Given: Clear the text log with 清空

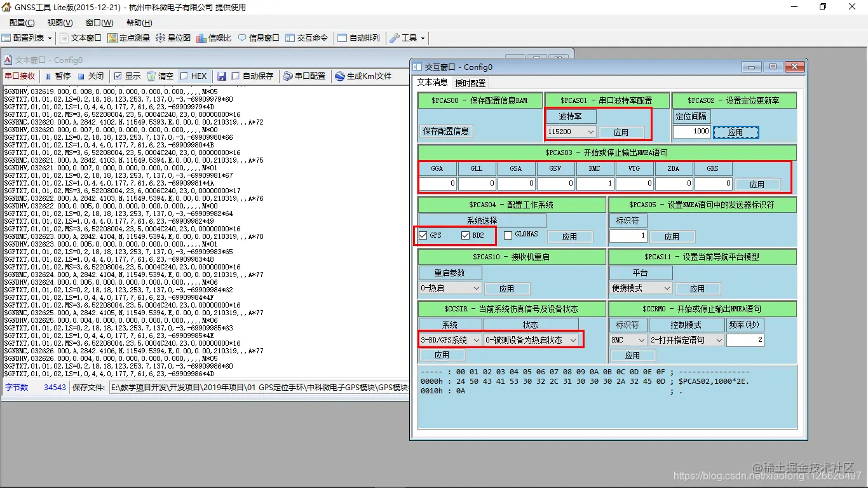Looking at the screenshot, I should [x=160, y=76].
